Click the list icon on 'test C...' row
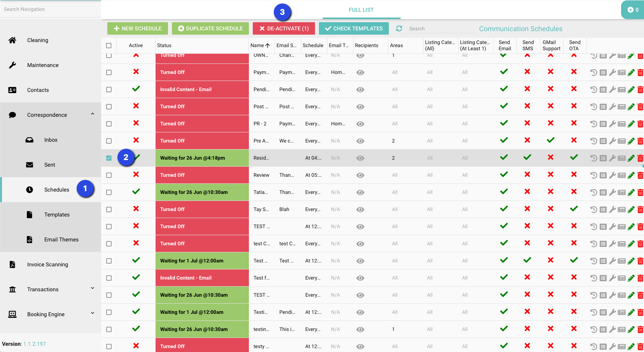 (603, 244)
